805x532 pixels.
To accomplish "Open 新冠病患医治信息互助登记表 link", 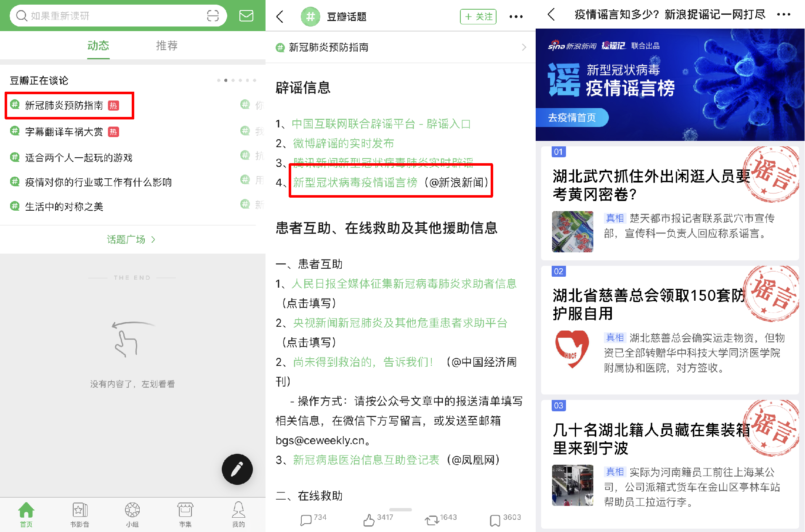I will pos(366,460).
